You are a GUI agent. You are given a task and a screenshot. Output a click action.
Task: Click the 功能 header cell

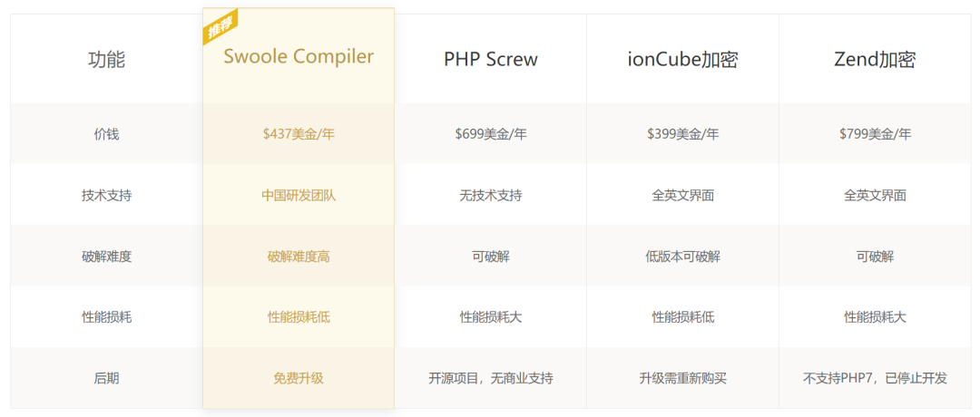pyautogui.click(x=106, y=60)
